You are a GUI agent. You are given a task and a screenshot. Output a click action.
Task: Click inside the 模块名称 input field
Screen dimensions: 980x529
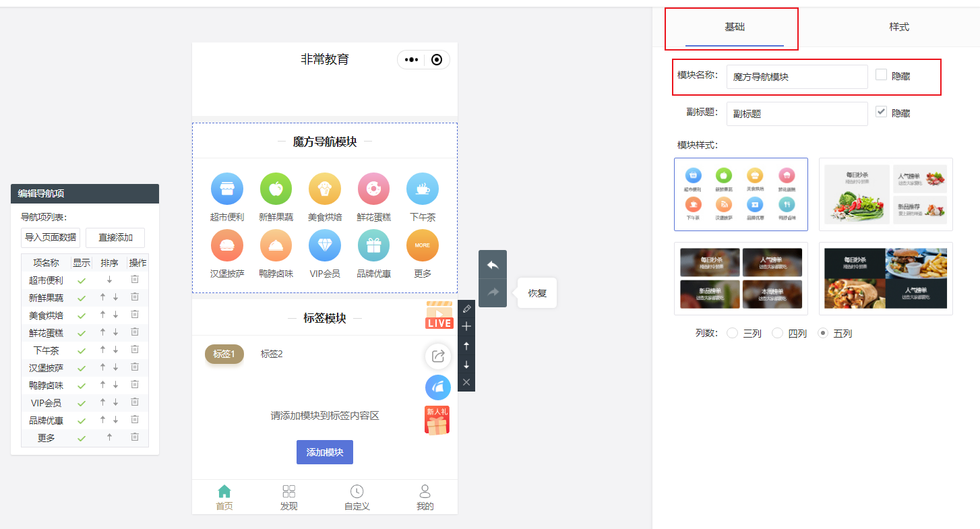(x=797, y=77)
